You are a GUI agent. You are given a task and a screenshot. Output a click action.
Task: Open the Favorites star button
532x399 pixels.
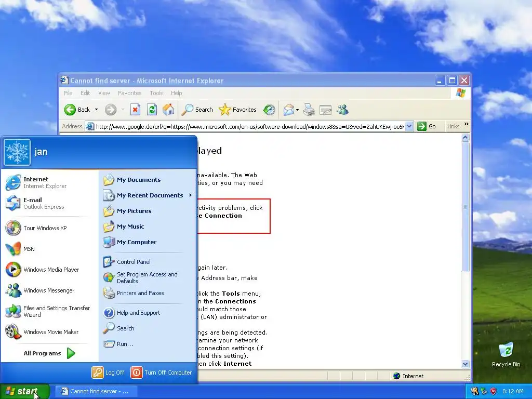[237, 110]
